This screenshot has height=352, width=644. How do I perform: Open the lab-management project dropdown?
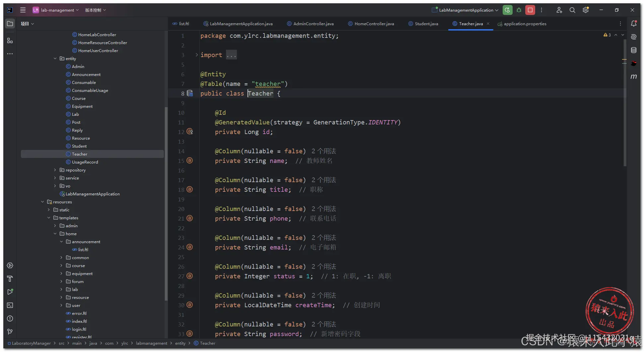[x=56, y=10]
